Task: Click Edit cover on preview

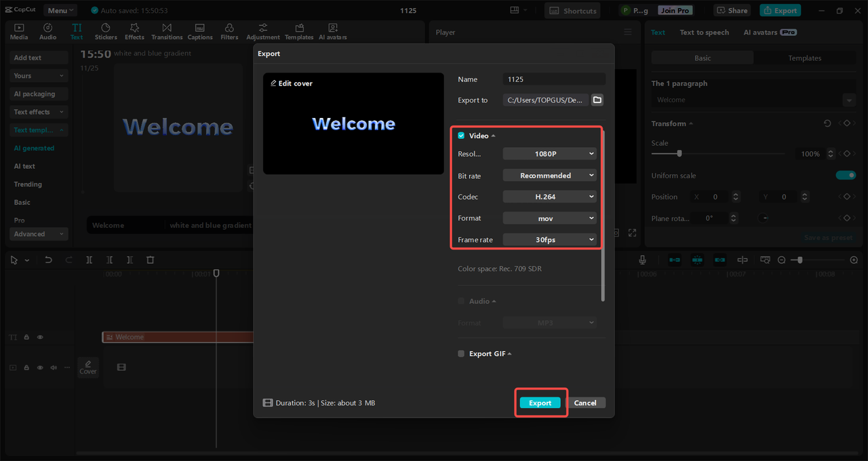Action: click(292, 83)
